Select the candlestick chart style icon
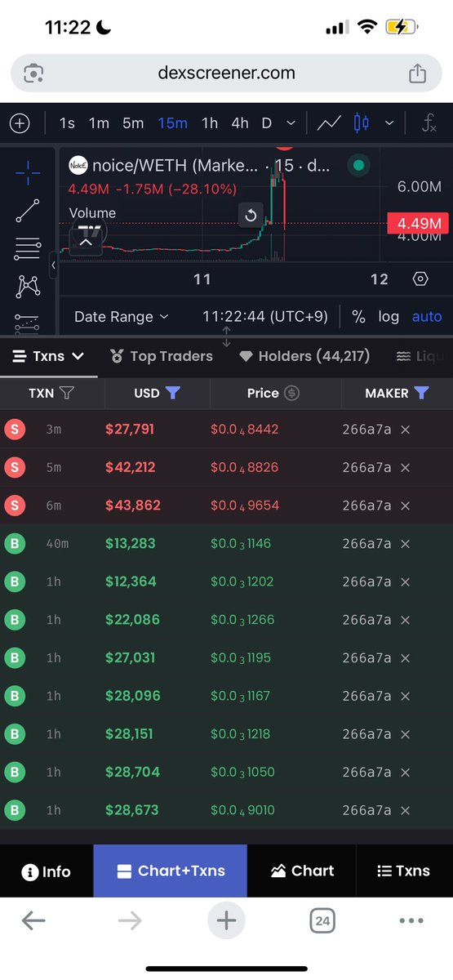Screen dimensions: 453x980 [362, 123]
